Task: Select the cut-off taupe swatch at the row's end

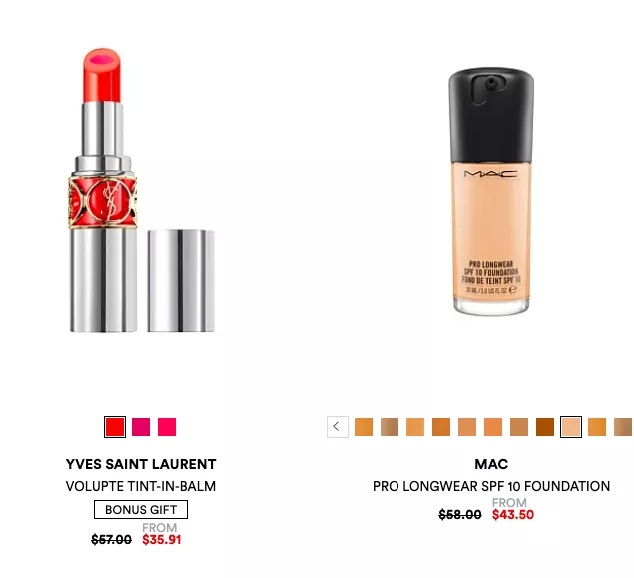Action: (623, 427)
